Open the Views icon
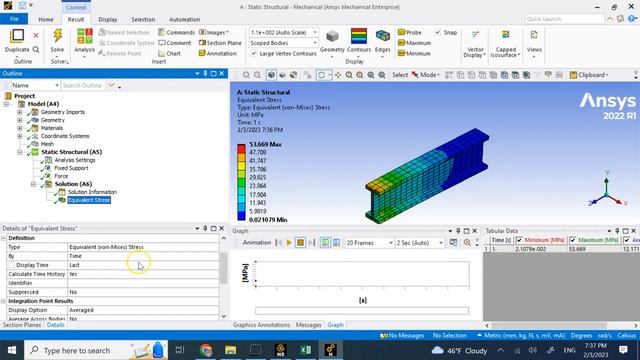This screenshot has width=640, height=360. click(534, 41)
